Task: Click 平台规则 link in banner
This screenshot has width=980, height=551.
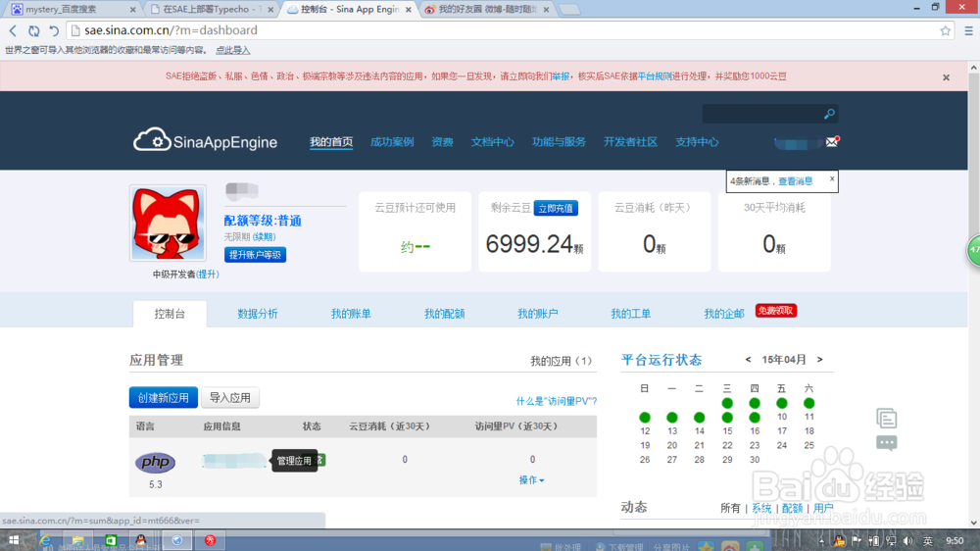Action: [655, 76]
